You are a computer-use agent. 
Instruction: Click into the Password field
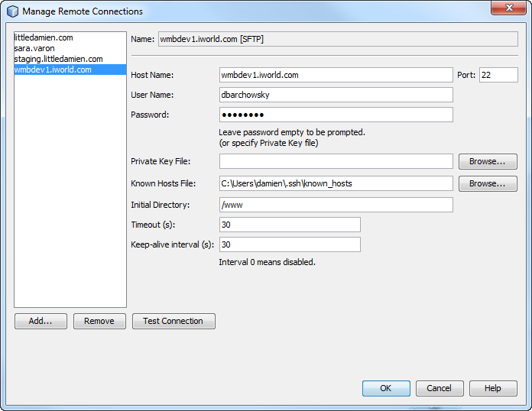(x=336, y=115)
